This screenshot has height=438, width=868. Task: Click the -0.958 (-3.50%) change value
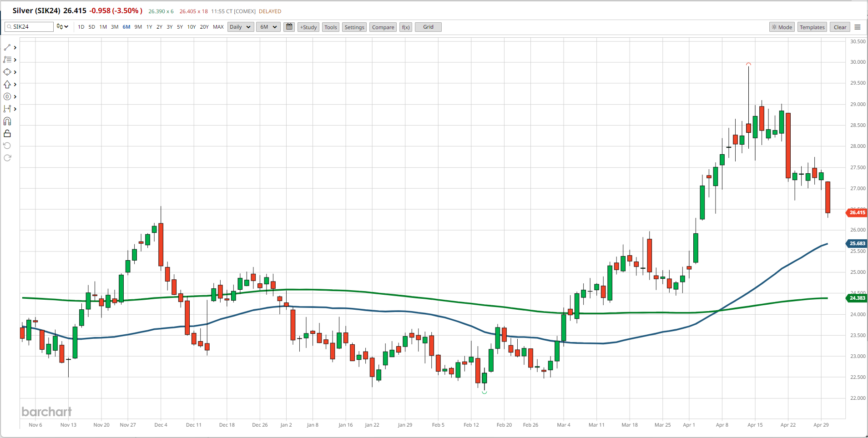[x=116, y=10]
